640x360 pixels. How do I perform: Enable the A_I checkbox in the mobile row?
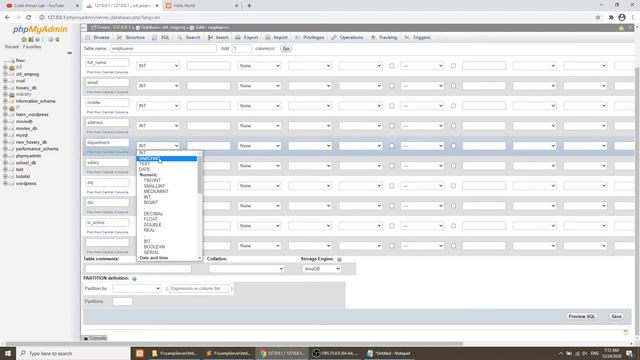pyautogui.click(x=453, y=106)
